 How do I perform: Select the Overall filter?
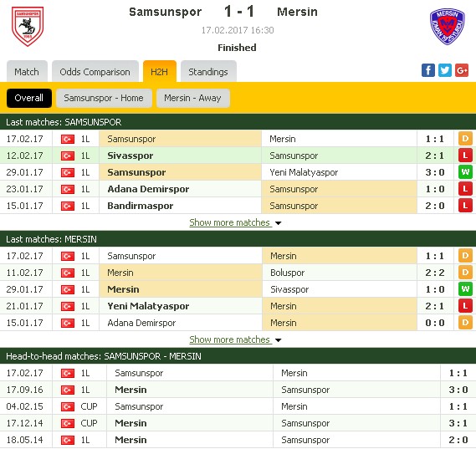(29, 98)
